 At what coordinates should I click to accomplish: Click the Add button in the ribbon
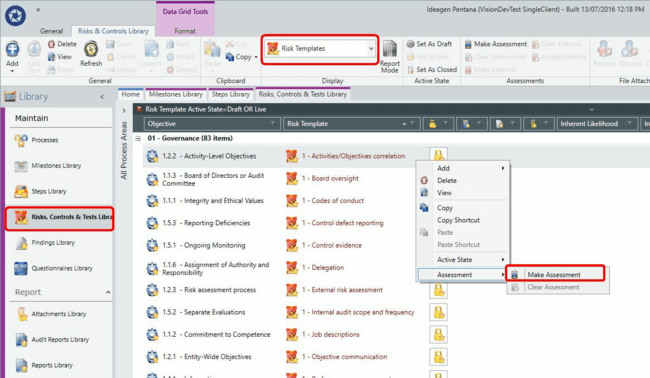point(12,57)
